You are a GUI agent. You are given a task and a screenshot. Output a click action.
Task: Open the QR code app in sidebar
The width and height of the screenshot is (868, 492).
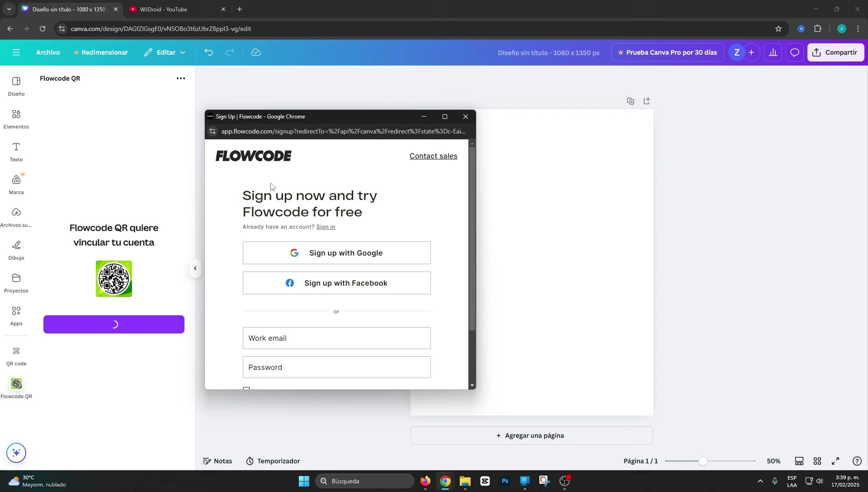point(16,356)
